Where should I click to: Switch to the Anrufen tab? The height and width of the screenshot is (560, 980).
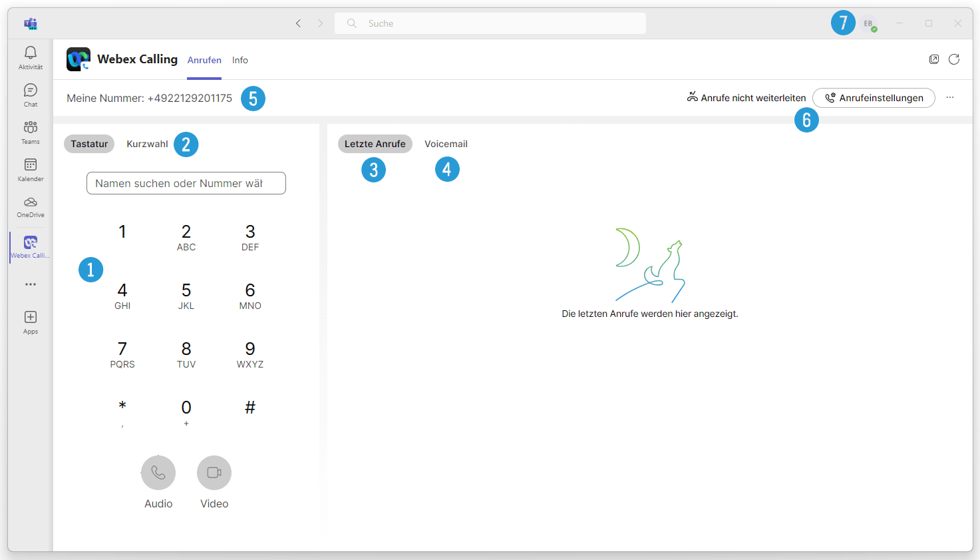[204, 60]
